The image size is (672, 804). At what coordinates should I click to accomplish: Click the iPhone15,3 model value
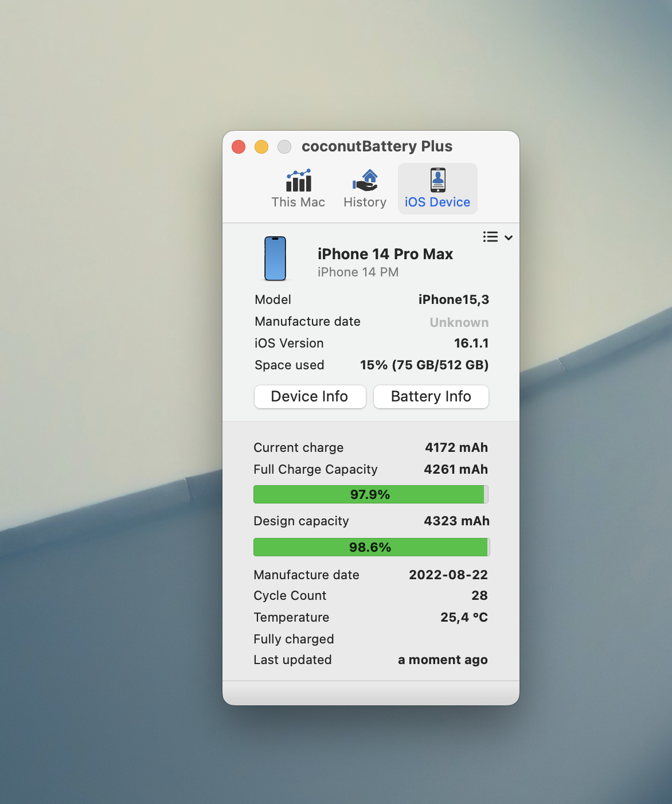[x=454, y=299]
